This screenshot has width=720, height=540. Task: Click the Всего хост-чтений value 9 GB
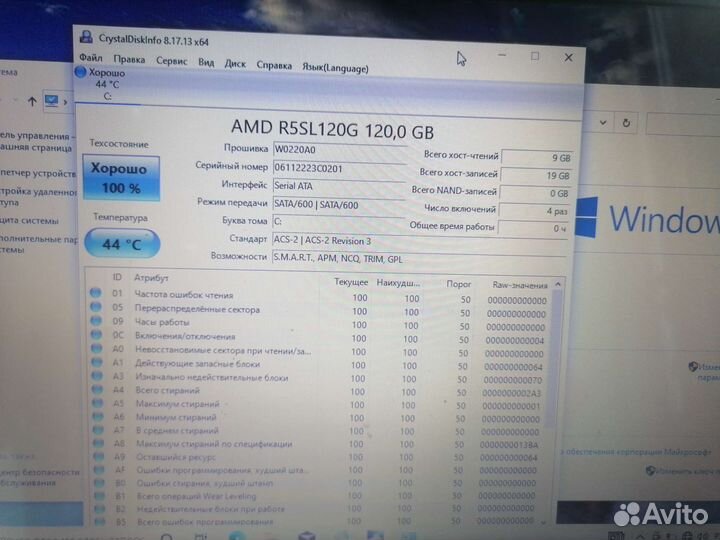point(536,158)
